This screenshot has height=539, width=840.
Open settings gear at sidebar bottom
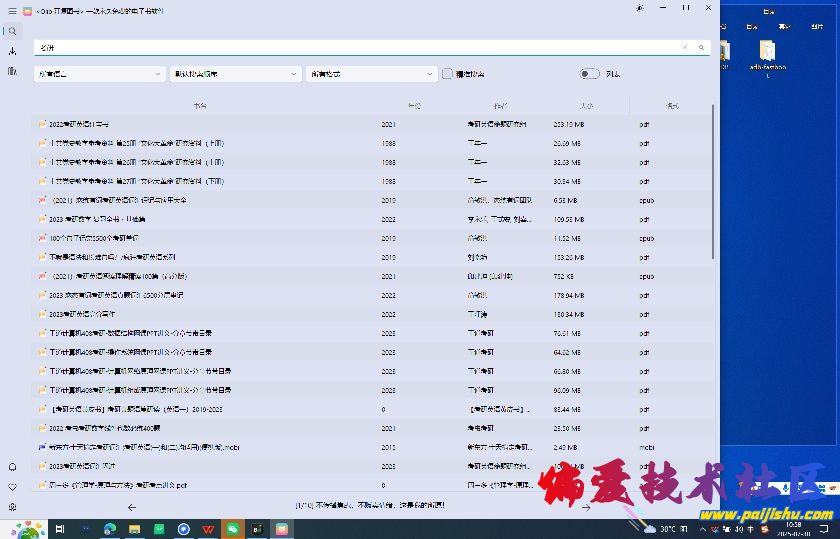[12, 507]
